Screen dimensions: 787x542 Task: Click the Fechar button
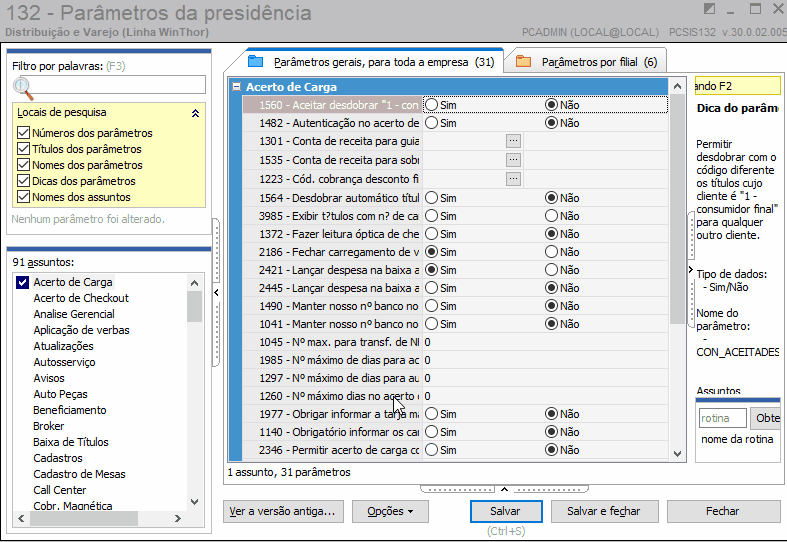pos(722,511)
